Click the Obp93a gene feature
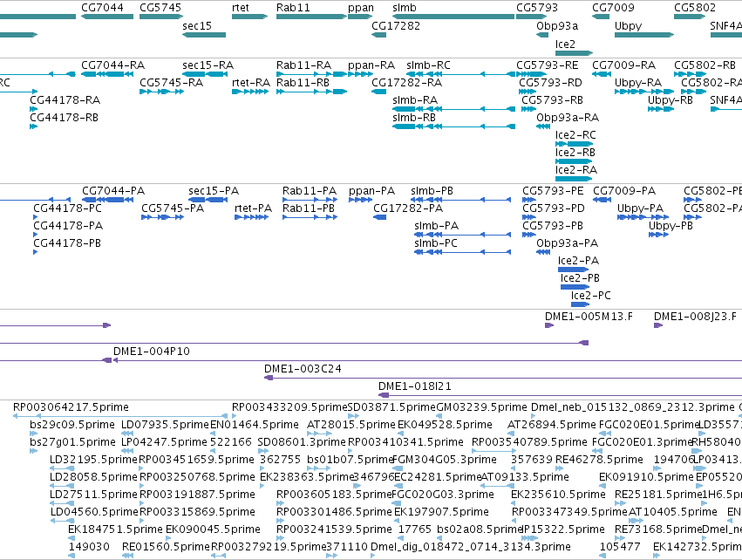742x560 pixels. [x=542, y=35]
